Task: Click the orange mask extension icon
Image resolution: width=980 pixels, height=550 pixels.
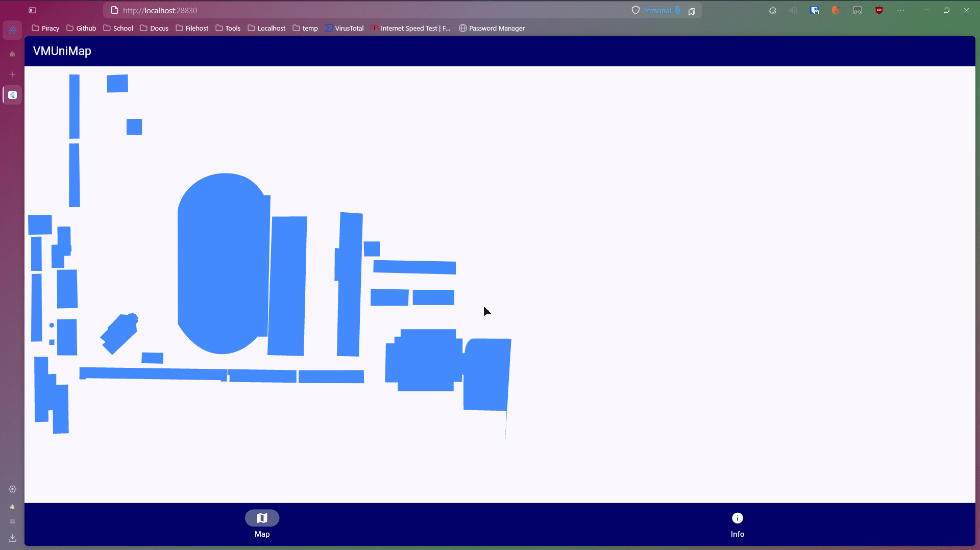Action: coord(836,10)
